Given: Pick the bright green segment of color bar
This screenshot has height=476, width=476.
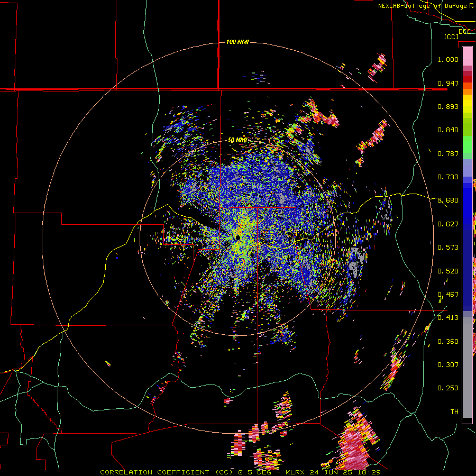Looking at the screenshot, I should [x=467, y=144].
